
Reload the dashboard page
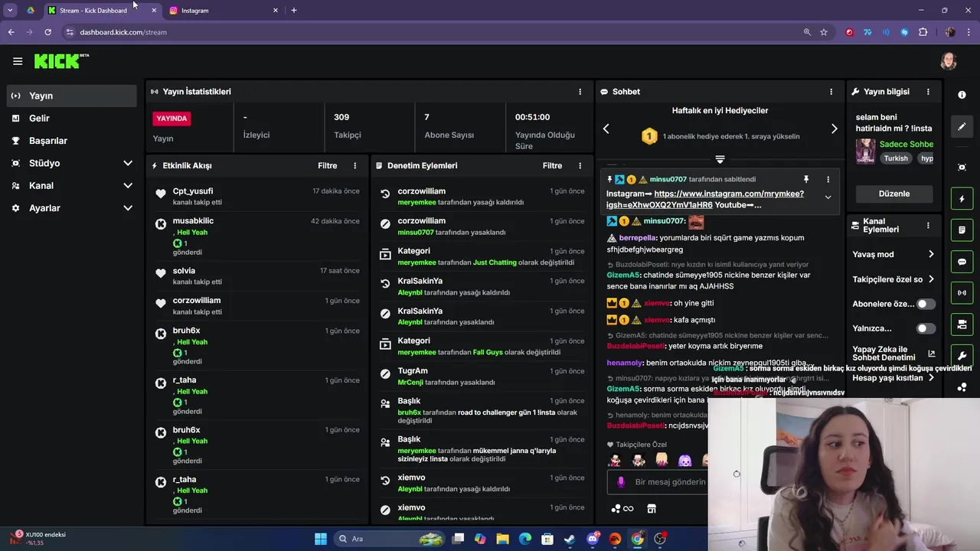pos(47,32)
